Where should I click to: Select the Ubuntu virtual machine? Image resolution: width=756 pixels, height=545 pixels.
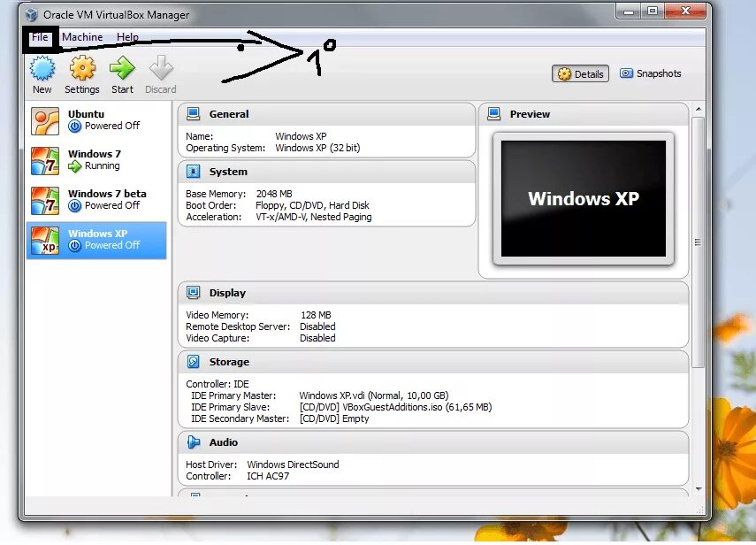pos(96,121)
